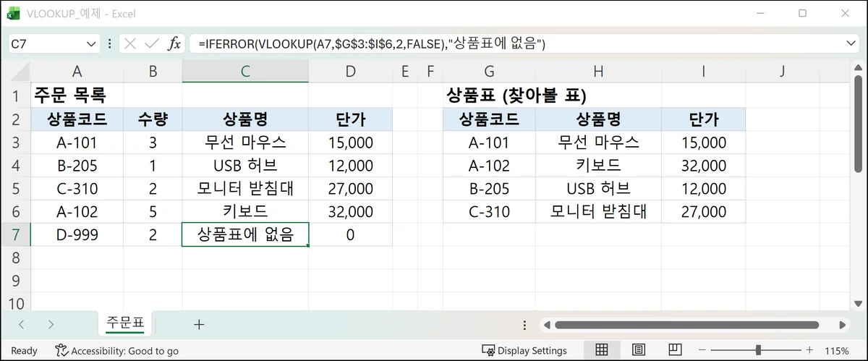Select column J header
The height and width of the screenshot is (361, 868).
click(783, 71)
